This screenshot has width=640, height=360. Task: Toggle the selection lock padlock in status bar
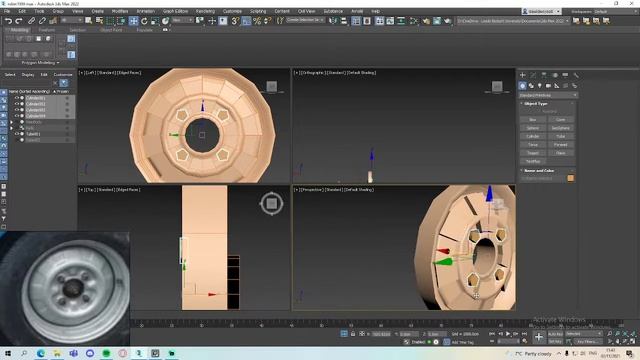pyautogui.click(x=353, y=334)
